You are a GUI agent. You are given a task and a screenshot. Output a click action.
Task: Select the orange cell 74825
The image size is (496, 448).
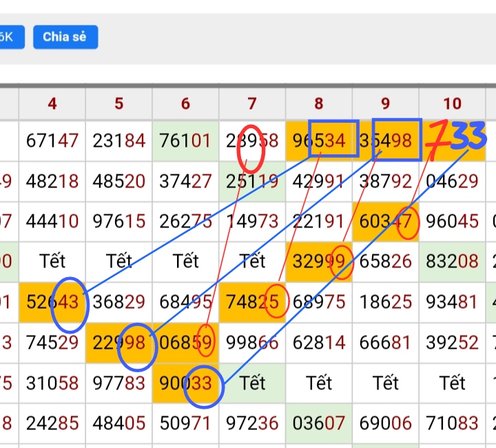point(252,301)
